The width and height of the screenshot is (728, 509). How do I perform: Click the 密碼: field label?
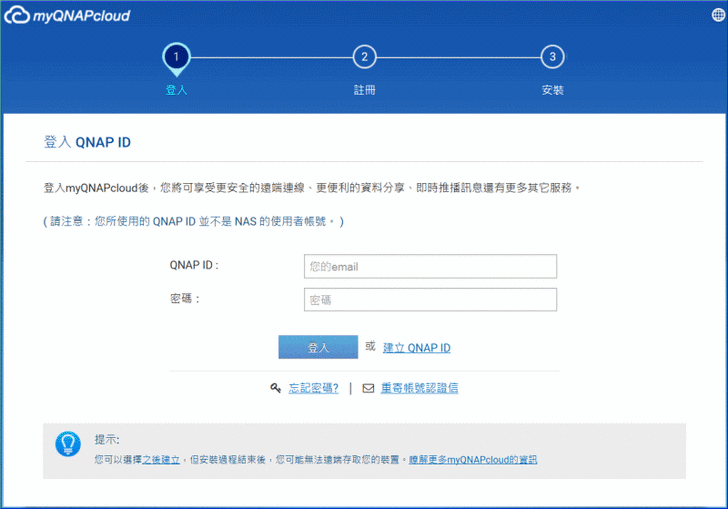(x=185, y=299)
